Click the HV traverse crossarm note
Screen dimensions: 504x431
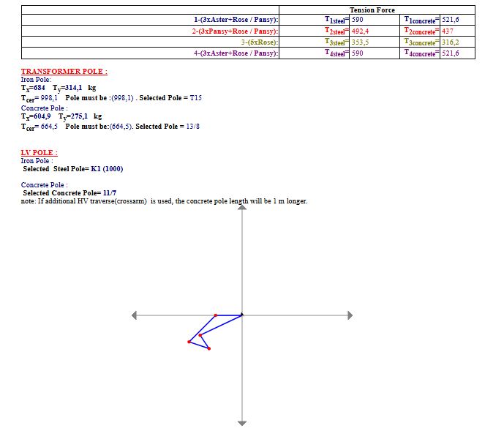165,201
